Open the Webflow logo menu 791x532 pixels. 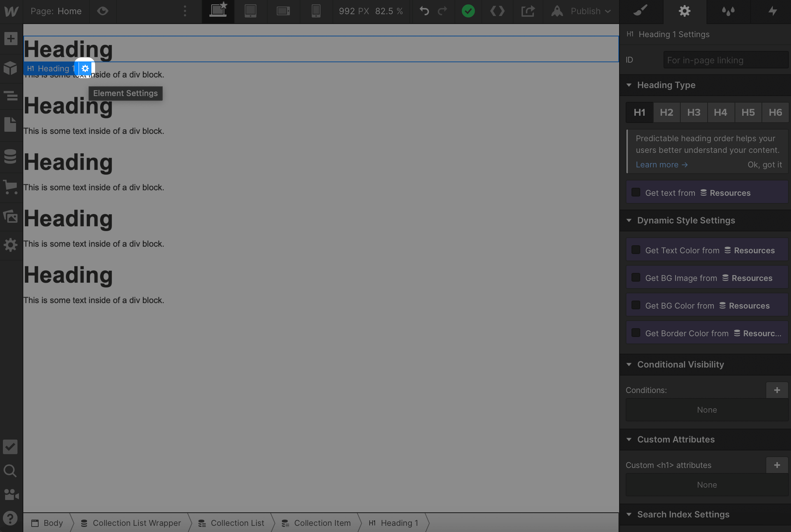pyautogui.click(x=11, y=11)
